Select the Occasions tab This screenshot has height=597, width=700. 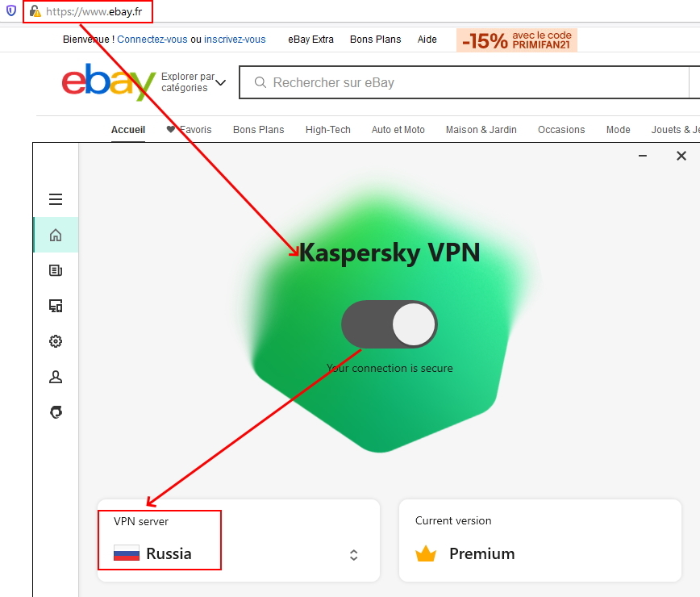561,130
